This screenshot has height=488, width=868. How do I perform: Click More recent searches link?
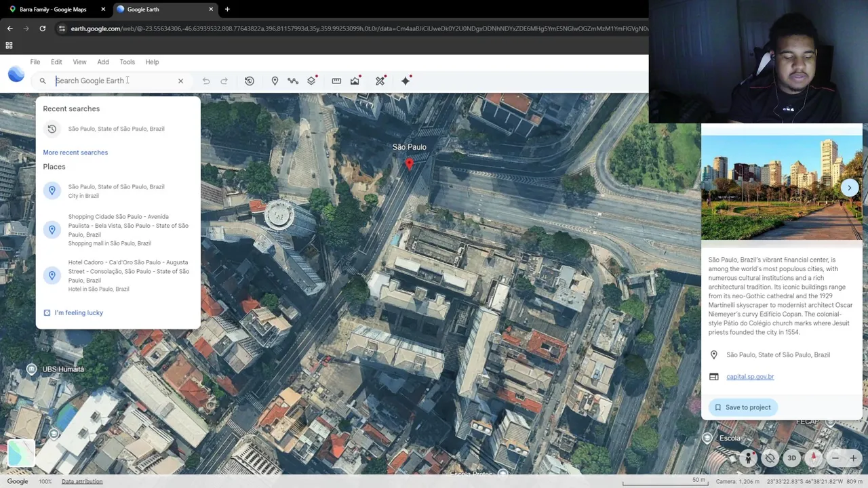pos(75,152)
